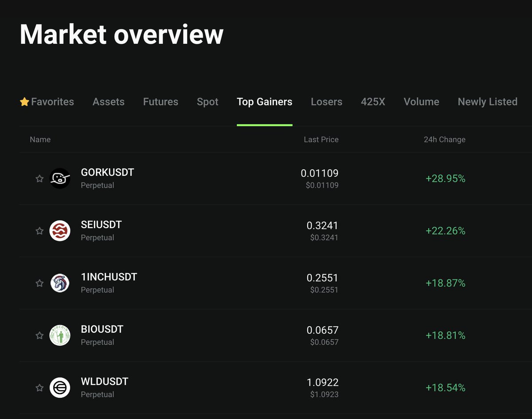The height and width of the screenshot is (419, 532).
Task: Switch to the Volume tab
Action: coord(422,102)
